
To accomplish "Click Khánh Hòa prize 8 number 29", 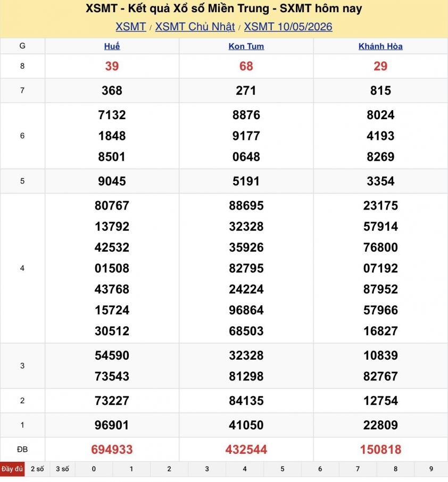I will click(380, 66).
